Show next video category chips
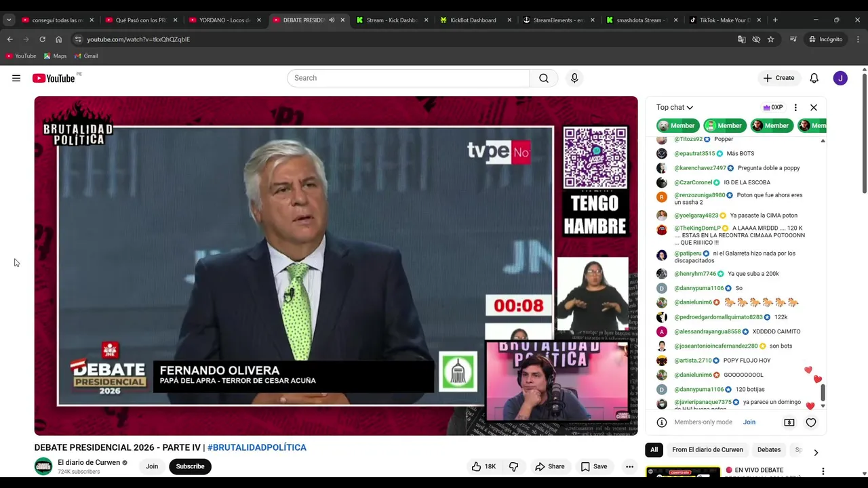This screenshot has height=488, width=868. [816, 453]
